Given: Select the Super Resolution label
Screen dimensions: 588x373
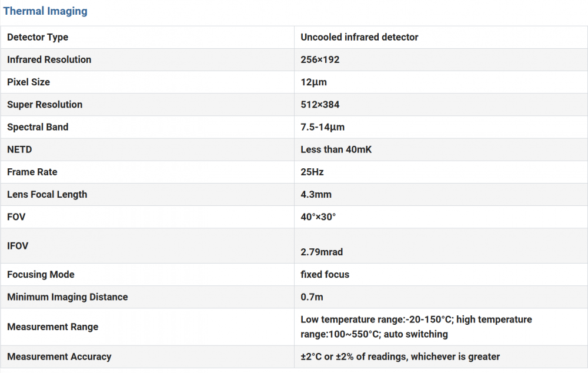Looking at the screenshot, I should tap(45, 105).
